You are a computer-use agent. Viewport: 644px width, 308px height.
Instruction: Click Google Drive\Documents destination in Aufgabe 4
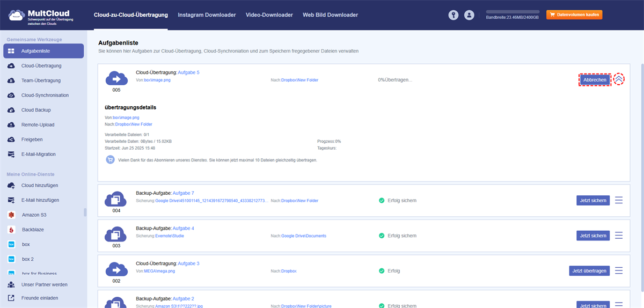pos(304,236)
